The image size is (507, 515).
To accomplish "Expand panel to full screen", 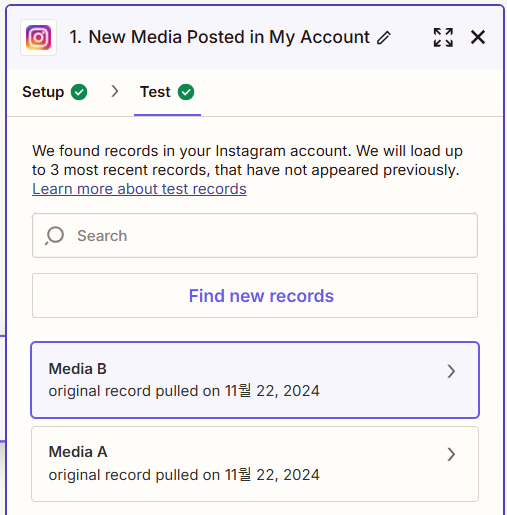I will tap(443, 37).
